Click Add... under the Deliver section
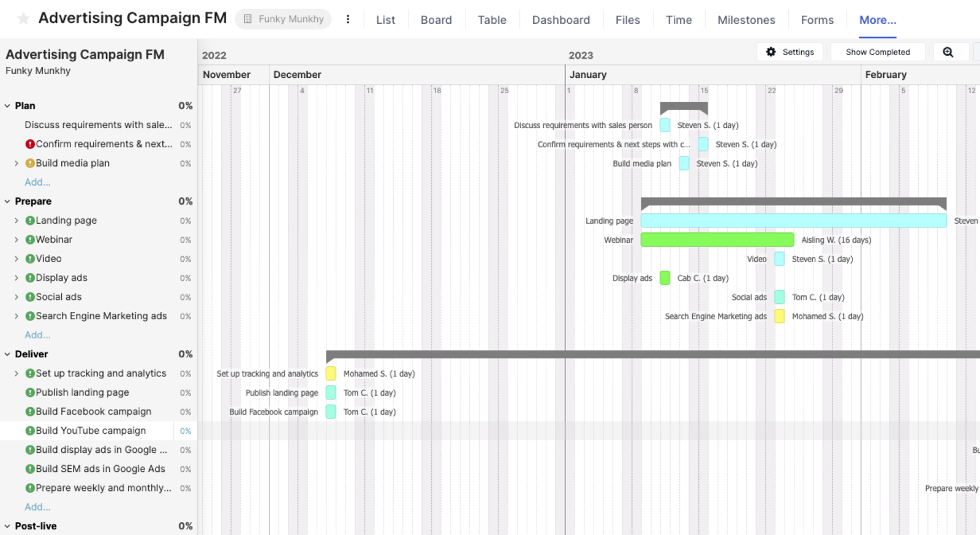The width and height of the screenshot is (980, 535). point(37,507)
